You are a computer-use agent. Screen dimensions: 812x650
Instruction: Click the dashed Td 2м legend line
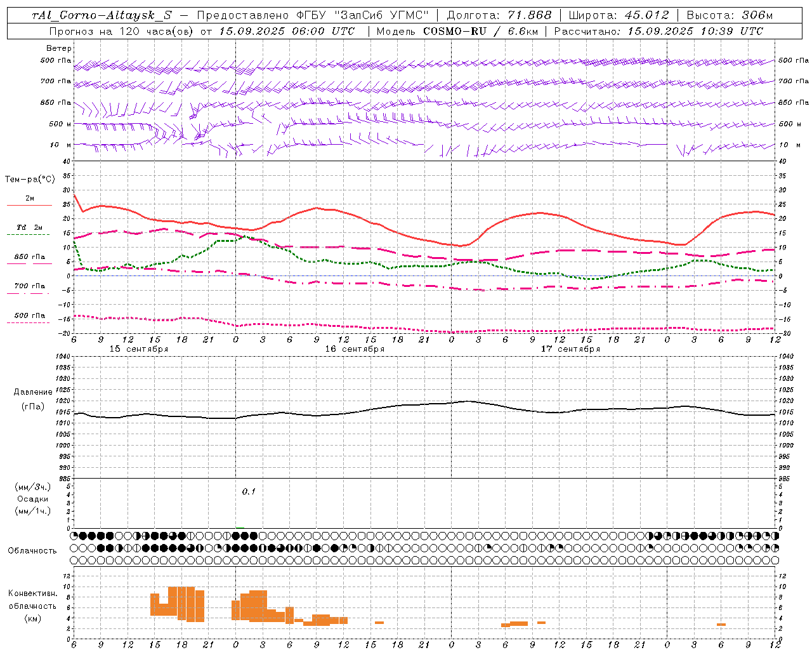[28, 234]
